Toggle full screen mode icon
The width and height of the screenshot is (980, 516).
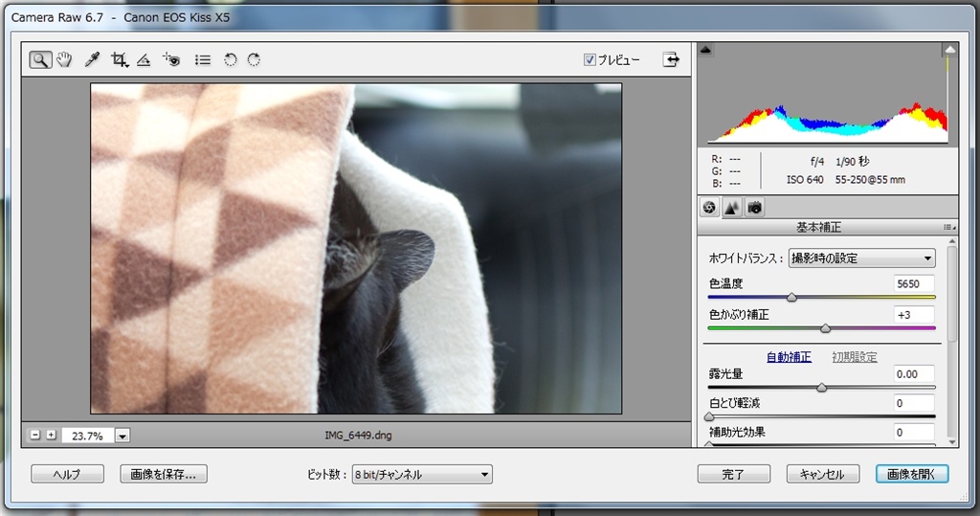point(672,59)
